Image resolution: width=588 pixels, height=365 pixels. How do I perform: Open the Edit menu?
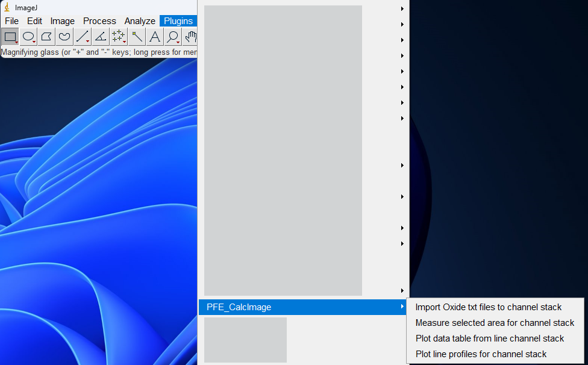pyautogui.click(x=34, y=21)
